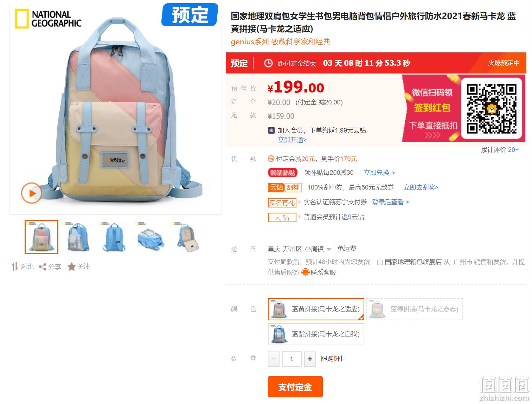Screen dimensions: 532x404
Task: Select the 蓝紫拼接(马卡龙之自我) color option
Action: pos(316,334)
